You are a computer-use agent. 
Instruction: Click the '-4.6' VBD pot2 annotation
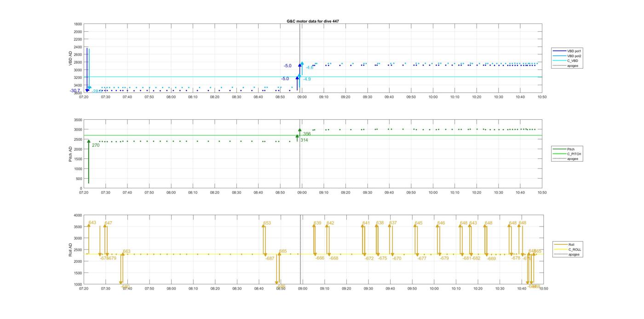310,68
